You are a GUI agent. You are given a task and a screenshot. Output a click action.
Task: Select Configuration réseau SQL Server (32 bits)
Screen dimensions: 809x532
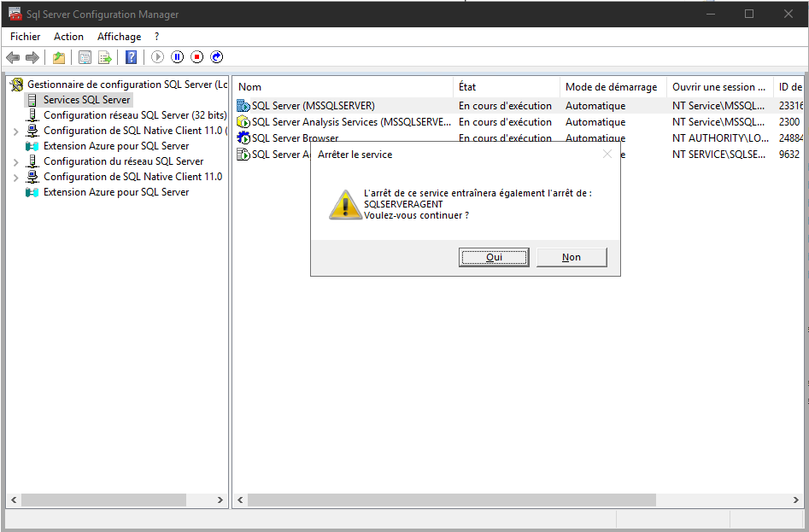point(135,115)
